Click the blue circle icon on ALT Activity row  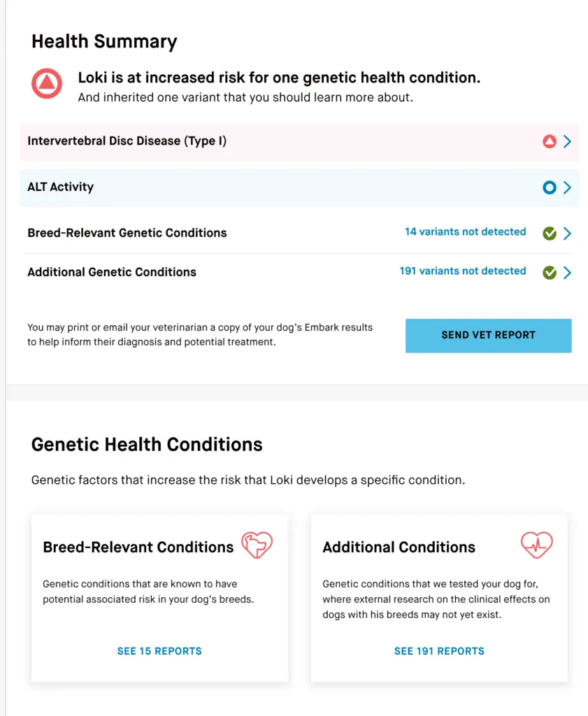tap(550, 187)
